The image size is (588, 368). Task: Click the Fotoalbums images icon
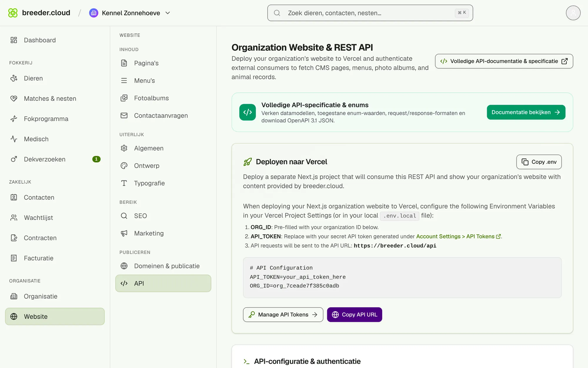(124, 98)
